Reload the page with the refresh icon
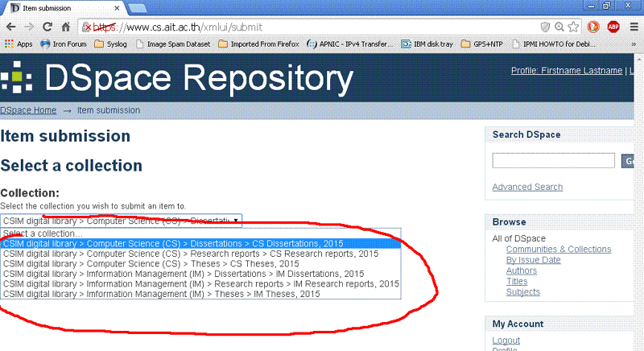The width and height of the screenshot is (644, 351). (47, 27)
